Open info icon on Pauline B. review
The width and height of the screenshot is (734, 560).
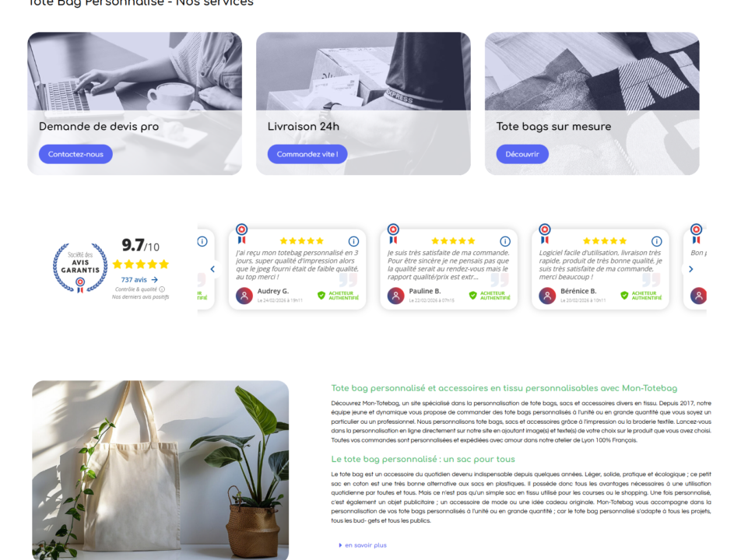point(505,241)
